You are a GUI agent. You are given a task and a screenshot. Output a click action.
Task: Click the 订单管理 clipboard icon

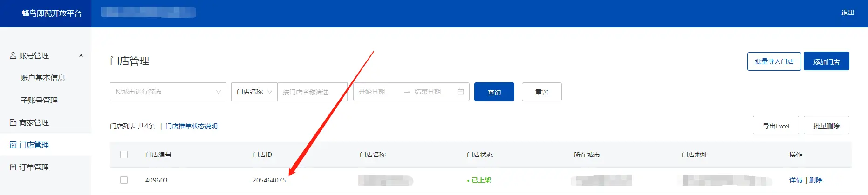(13, 167)
